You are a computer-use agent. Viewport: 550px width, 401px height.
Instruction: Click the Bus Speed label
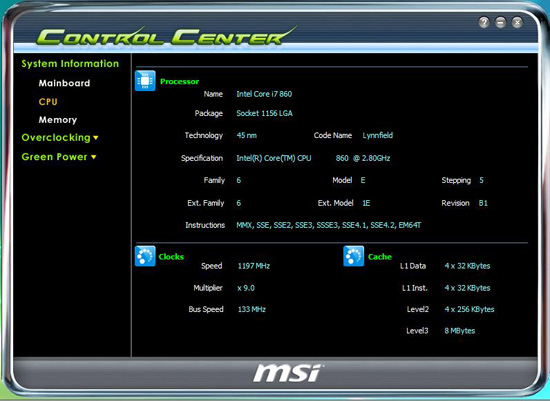pos(206,309)
